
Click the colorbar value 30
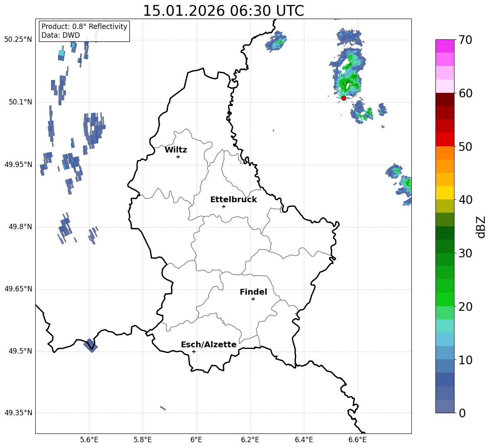pos(465,253)
